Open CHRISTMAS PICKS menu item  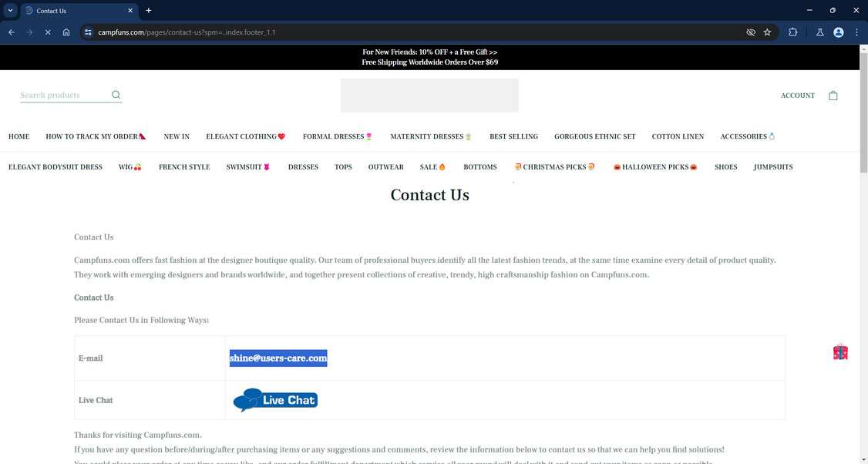[x=554, y=166]
